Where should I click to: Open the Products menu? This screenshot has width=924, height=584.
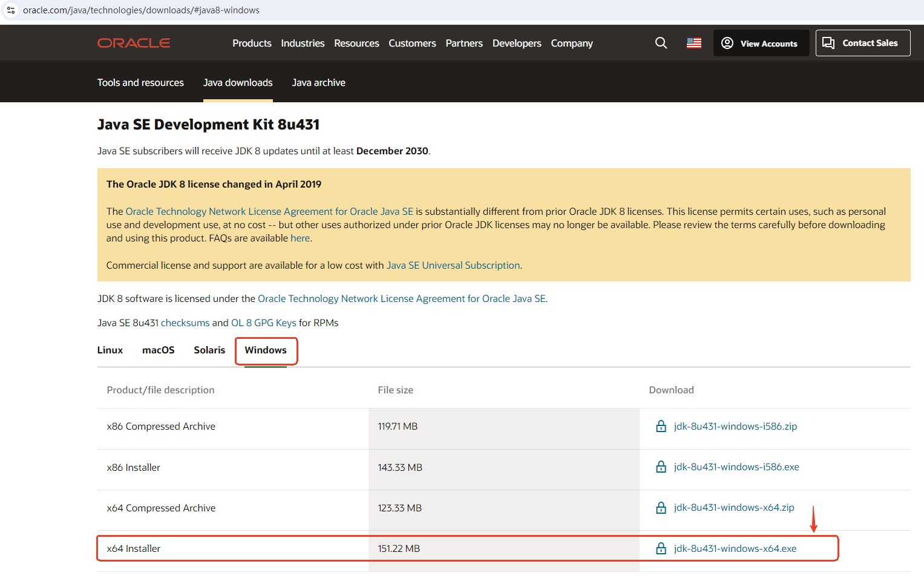(x=252, y=43)
